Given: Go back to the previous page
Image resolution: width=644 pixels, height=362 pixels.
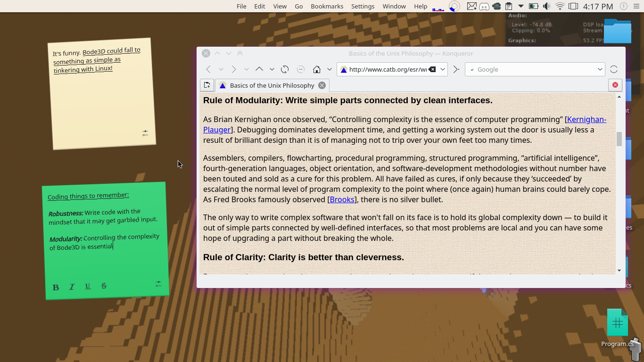Looking at the screenshot, I should coord(208,69).
